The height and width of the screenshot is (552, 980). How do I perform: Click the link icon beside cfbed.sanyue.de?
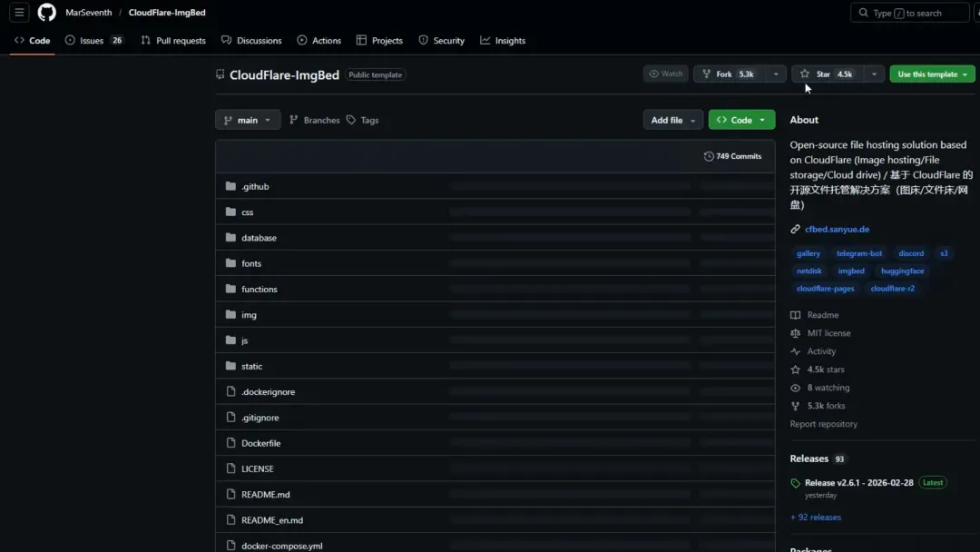pos(796,230)
